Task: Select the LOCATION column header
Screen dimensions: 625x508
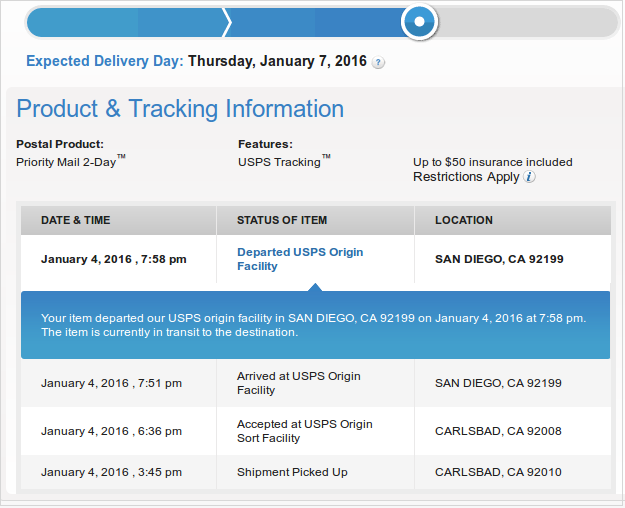Action: click(x=464, y=220)
